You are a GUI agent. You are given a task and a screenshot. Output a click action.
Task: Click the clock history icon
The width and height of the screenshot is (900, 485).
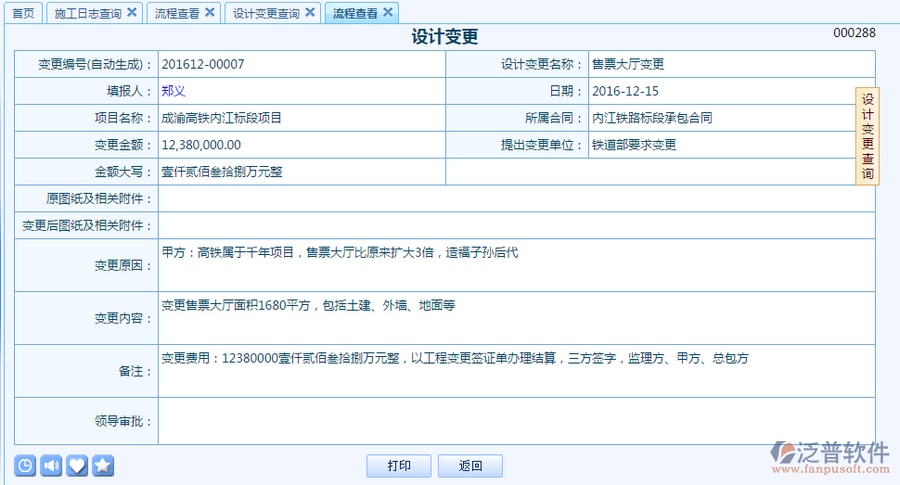[x=25, y=465]
